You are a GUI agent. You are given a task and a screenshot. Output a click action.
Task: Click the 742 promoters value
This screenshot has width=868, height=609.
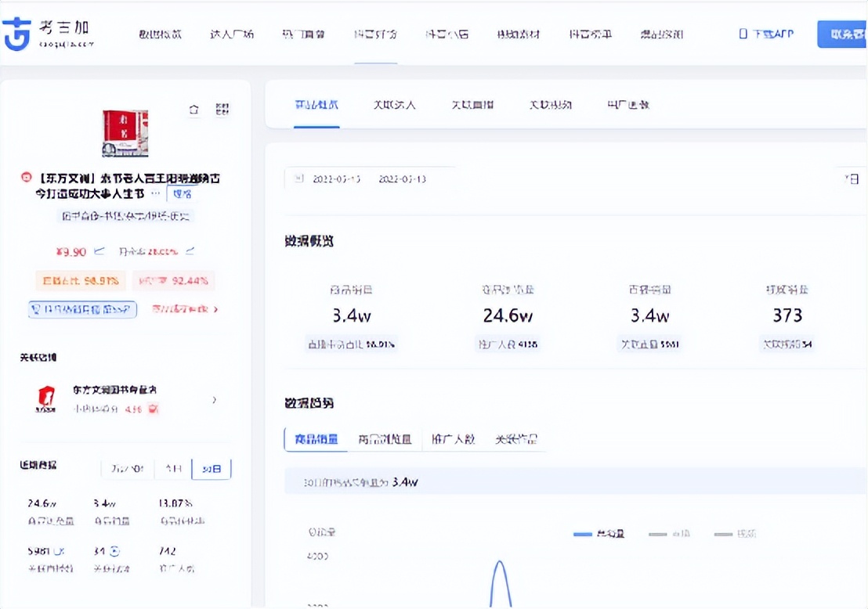pyautogui.click(x=167, y=551)
